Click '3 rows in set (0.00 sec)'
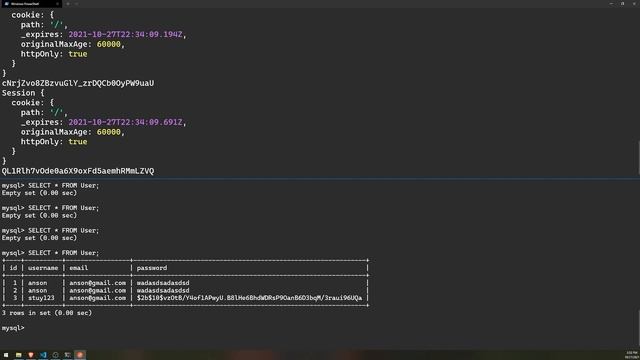The width and height of the screenshot is (640, 360). tap(47, 313)
